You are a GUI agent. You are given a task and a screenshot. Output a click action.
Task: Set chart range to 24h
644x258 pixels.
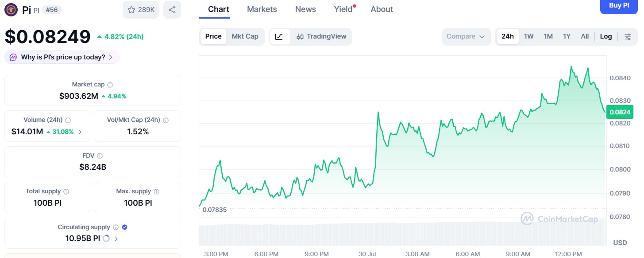508,36
